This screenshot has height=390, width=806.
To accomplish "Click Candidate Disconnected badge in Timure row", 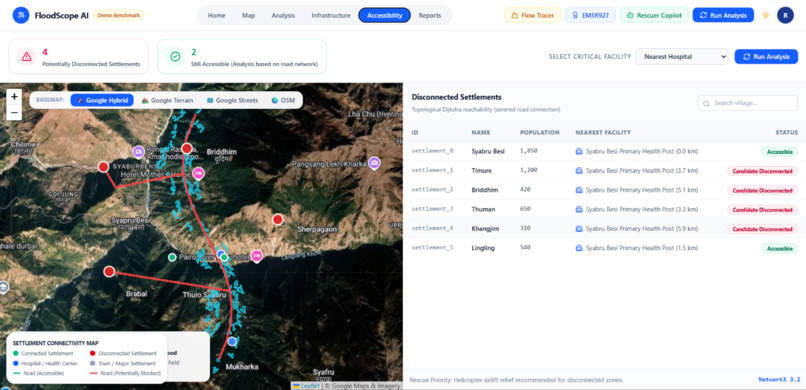I will [762, 171].
